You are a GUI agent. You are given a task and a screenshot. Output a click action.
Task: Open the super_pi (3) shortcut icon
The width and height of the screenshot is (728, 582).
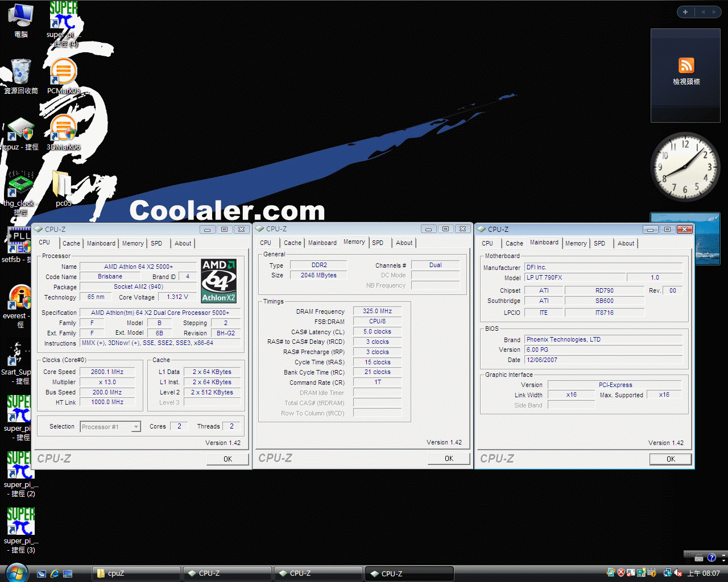click(x=21, y=531)
